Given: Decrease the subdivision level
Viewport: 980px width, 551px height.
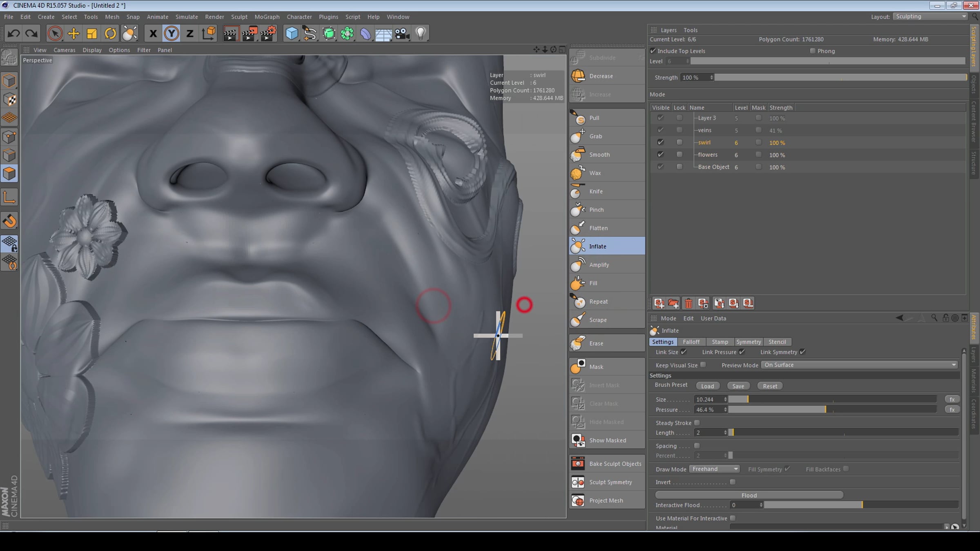Looking at the screenshot, I should click(607, 76).
